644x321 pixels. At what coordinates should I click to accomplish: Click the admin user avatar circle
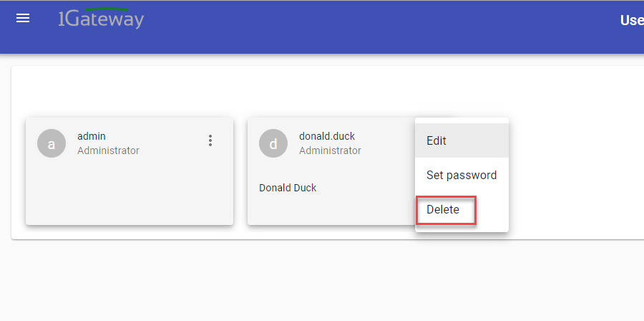(51, 143)
